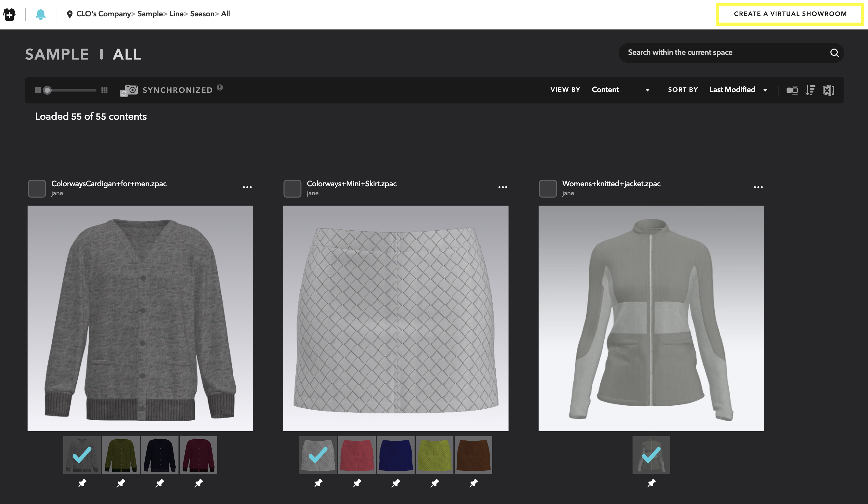Image resolution: width=868 pixels, height=504 pixels.
Task: Open the View By Content dropdown
Action: pos(620,90)
